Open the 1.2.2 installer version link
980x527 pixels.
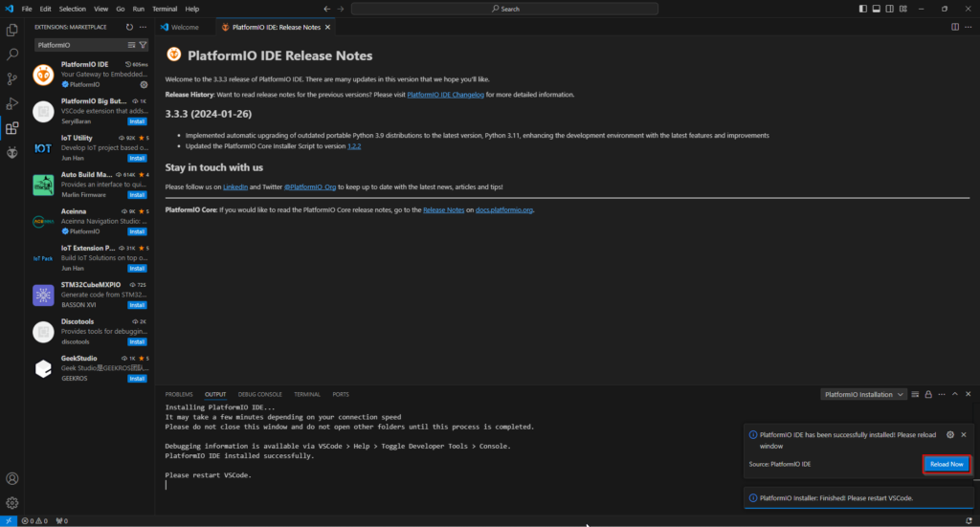click(x=354, y=146)
